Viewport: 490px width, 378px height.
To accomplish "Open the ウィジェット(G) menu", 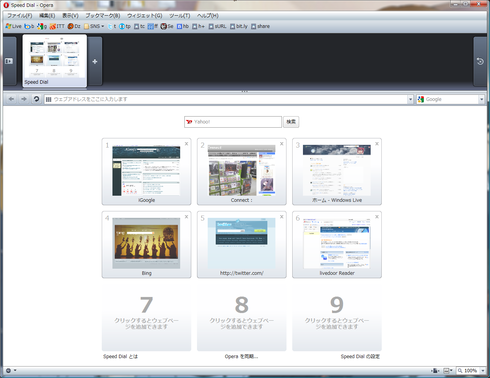I will point(145,16).
